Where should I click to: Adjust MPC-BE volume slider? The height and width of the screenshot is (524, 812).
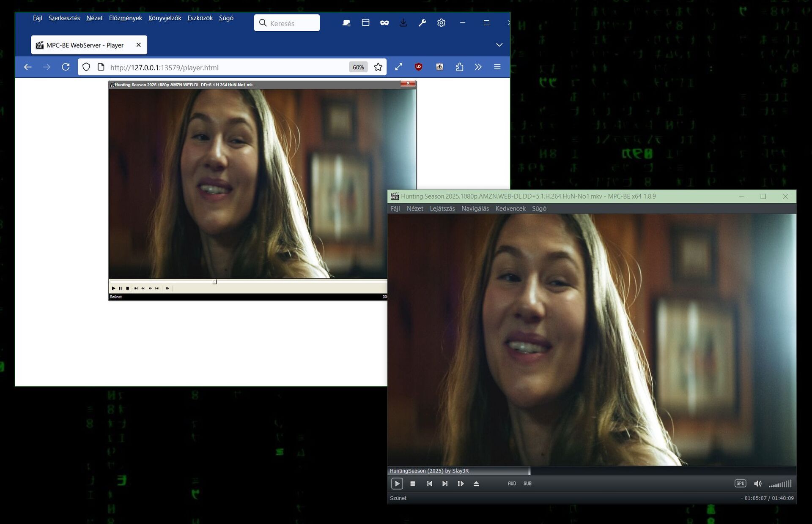[780, 483]
